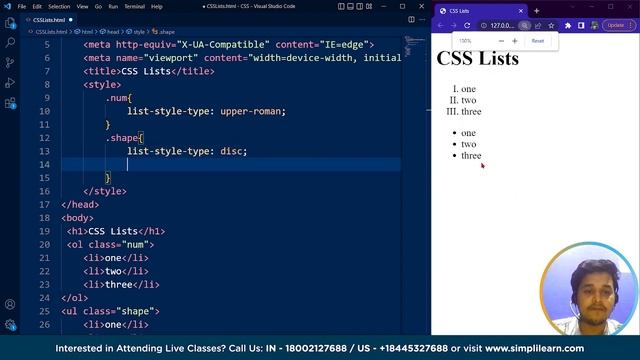640x360 pixels.
Task: Open the .shape breadcrumb
Action: 164,31
